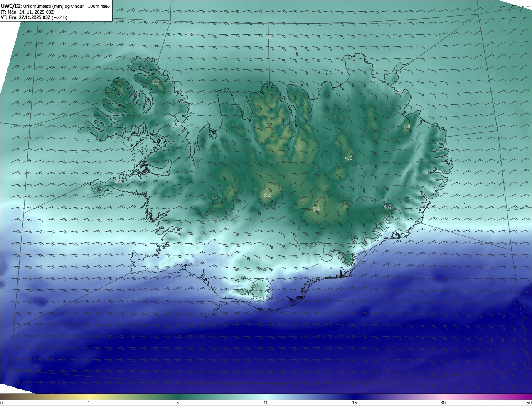The image size is (532, 406).
Task: Click the color scale label '10'
Action: click(266, 403)
